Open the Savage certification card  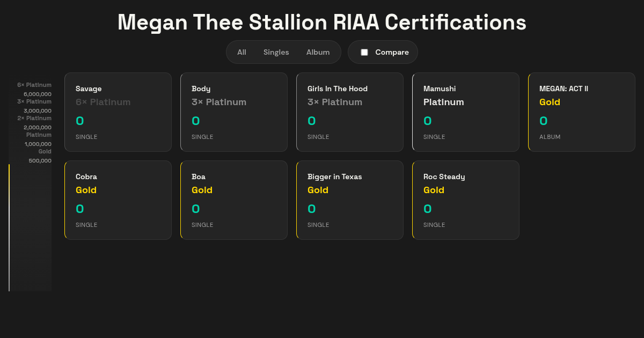(118, 112)
